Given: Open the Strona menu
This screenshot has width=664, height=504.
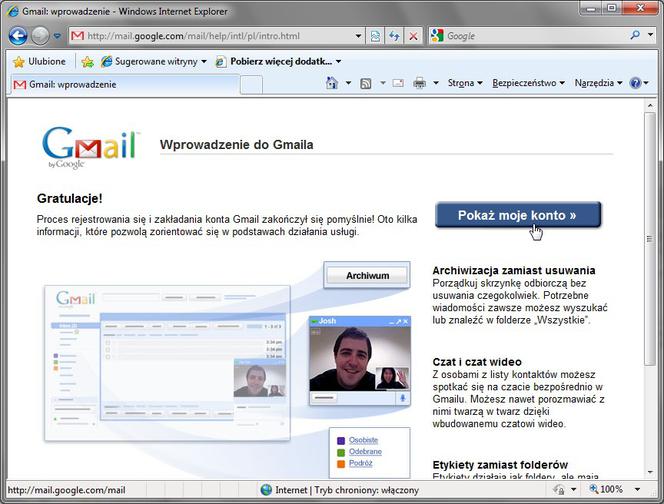Looking at the screenshot, I should (x=465, y=83).
